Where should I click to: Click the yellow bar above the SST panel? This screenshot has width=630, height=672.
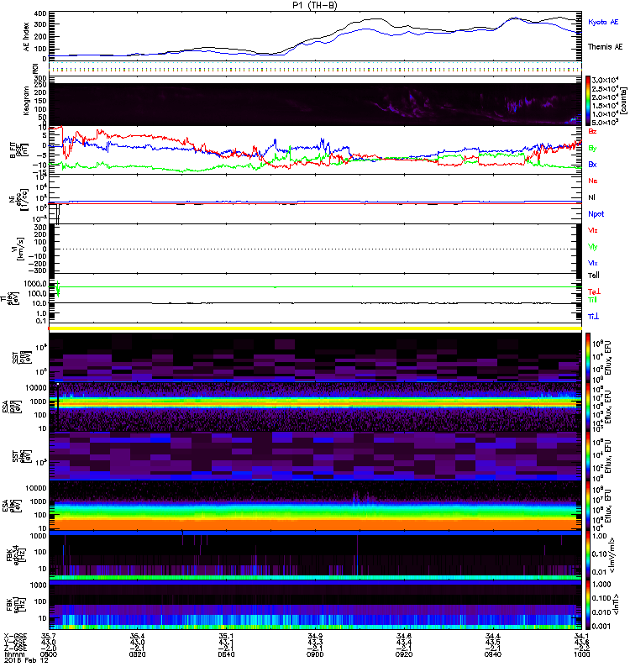coord(315,328)
